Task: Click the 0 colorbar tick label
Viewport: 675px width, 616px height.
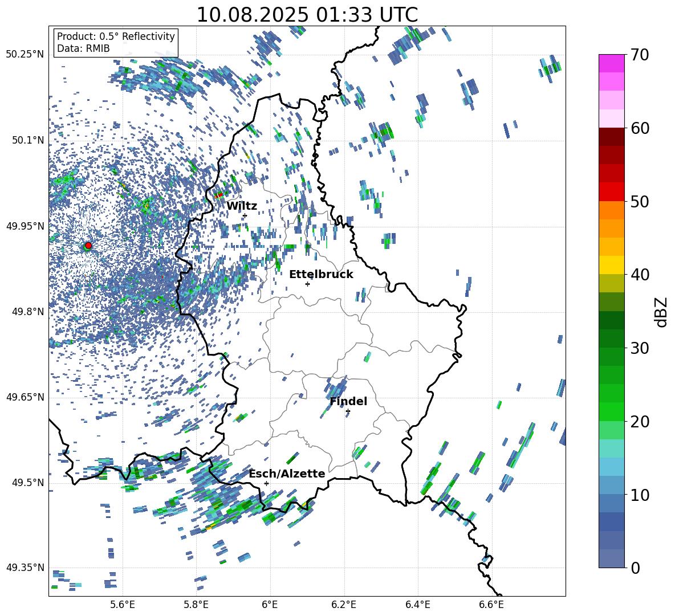Action: tap(635, 568)
